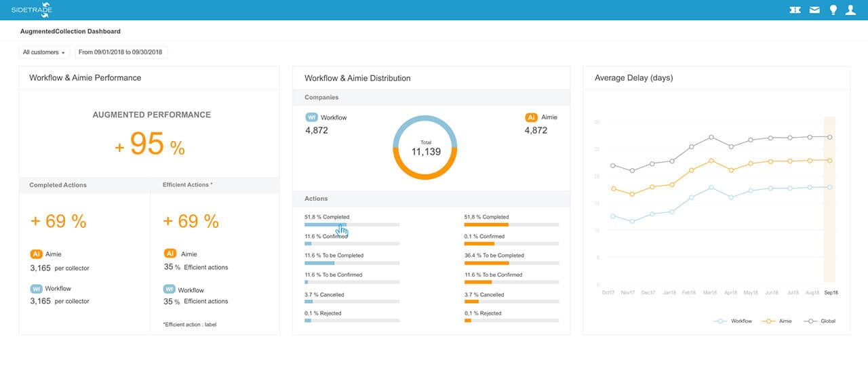The image size is (868, 377).
Task: Click Wf badge under Efficient Actions
Action: click(170, 290)
